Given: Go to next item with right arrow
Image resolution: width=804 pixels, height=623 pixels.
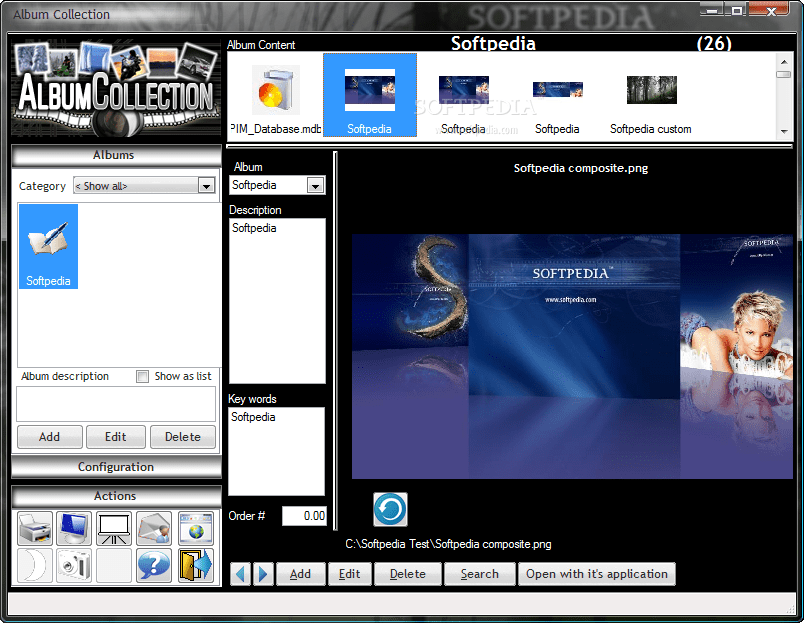Looking at the screenshot, I should tap(263, 574).
